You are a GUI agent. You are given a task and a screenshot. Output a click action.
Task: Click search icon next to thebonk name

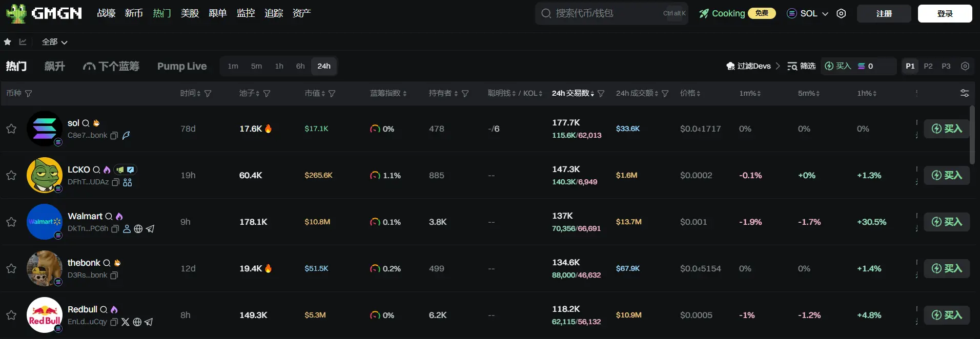click(107, 263)
